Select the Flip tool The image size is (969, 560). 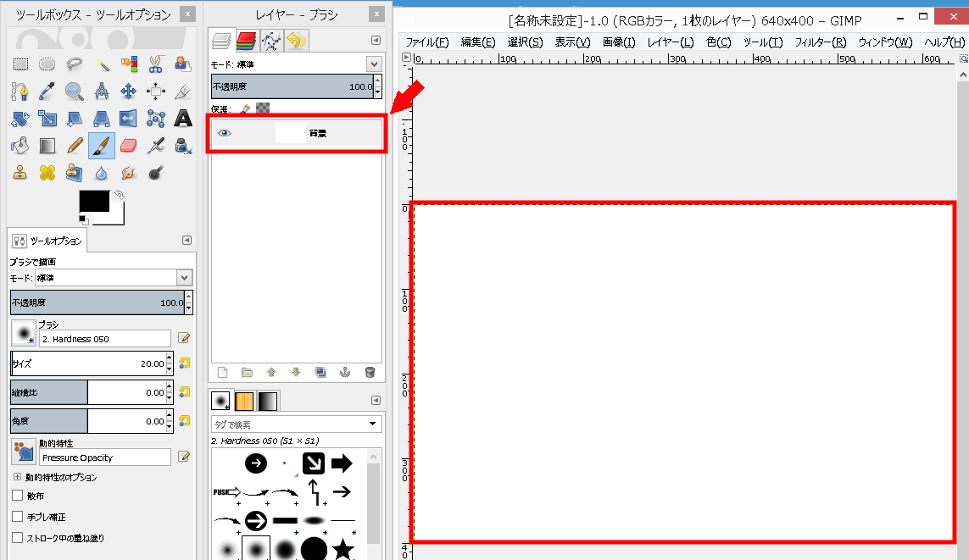pos(129,119)
